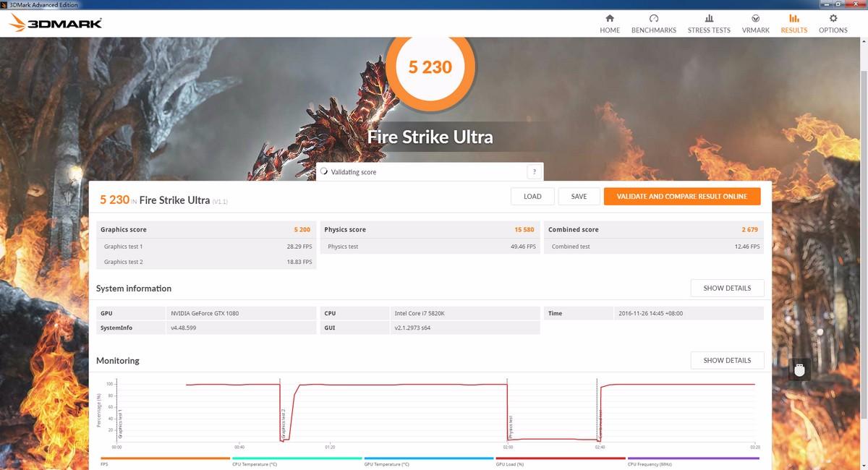This screenshot has width=868, height=470.
Task: Click the Save result button
Action: [579, 197]
